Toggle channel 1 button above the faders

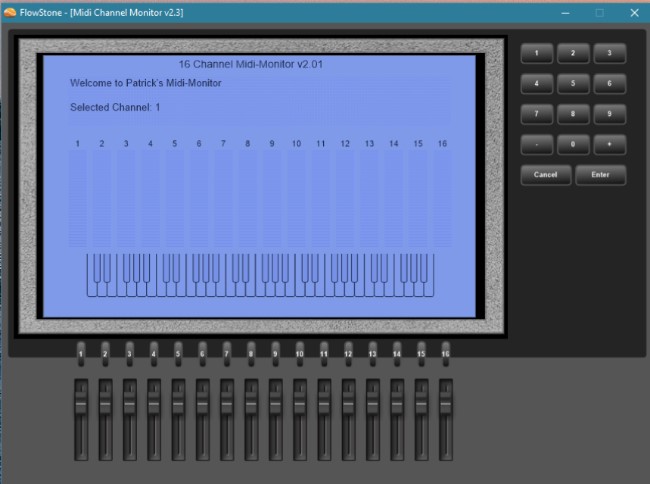(x=81, y=354)
